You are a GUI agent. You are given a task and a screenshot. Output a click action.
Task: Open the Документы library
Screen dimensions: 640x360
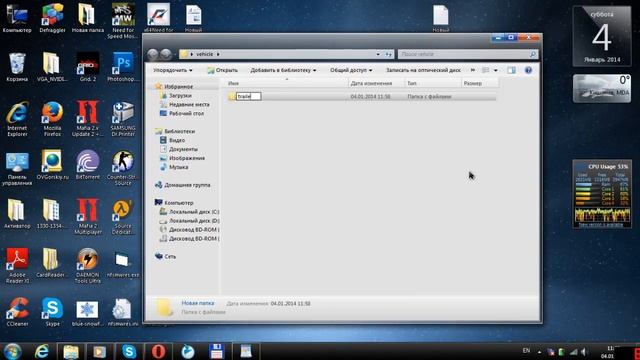pyautogui.click(x=183, y=149)
